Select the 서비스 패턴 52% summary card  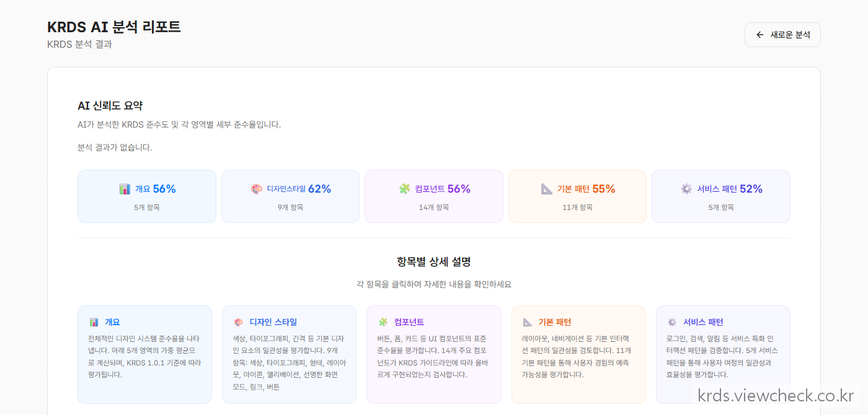[x=721, y=196]
